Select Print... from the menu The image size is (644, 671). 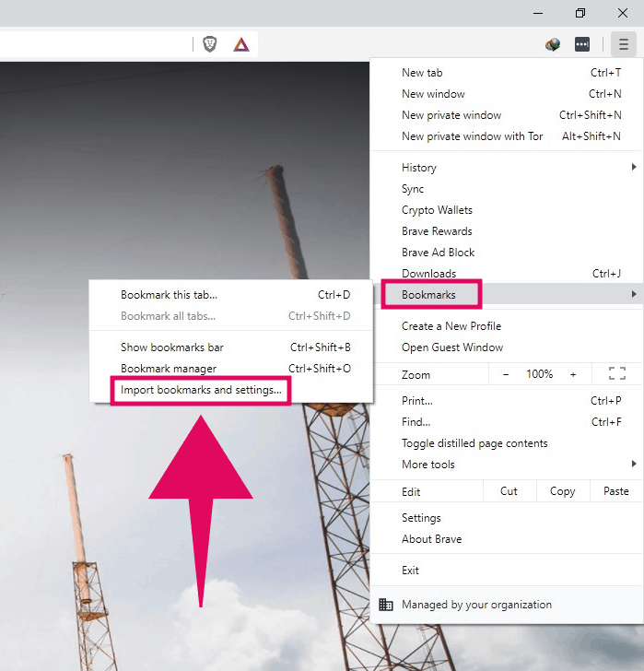click(x=507, y=401)
